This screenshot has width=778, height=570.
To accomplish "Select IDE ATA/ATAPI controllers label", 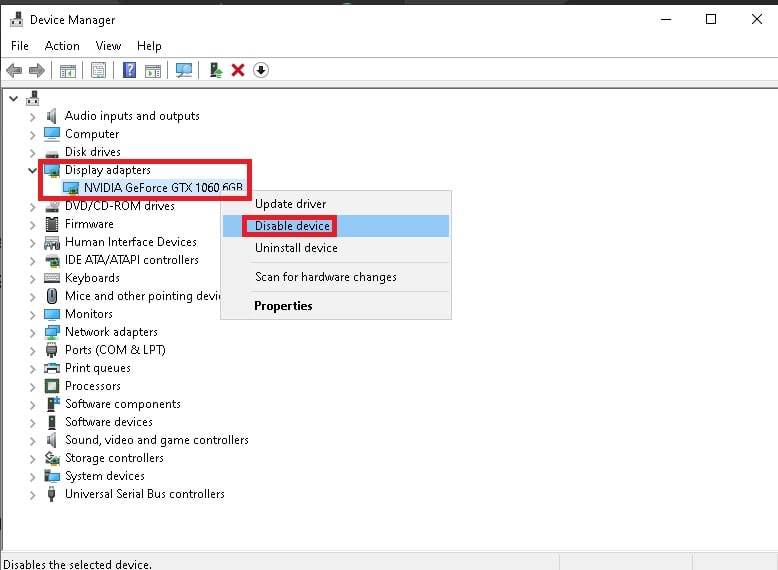I will point(131,260).
